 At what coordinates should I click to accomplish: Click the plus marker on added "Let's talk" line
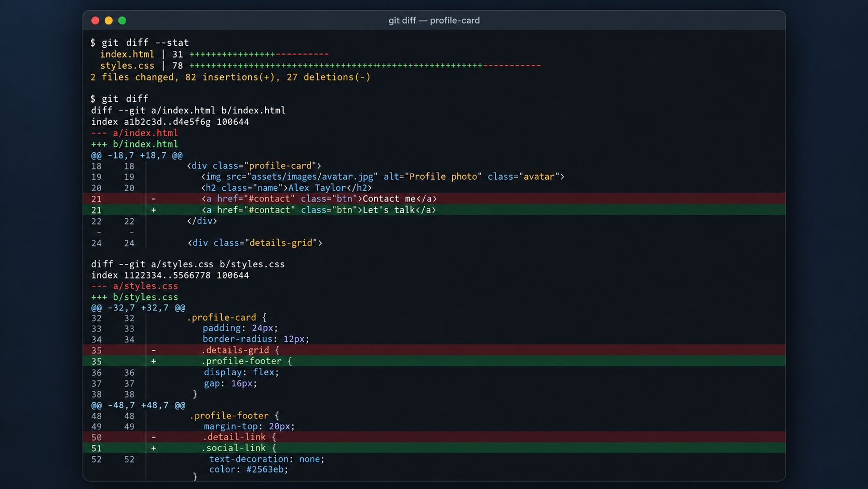(154, 210)
